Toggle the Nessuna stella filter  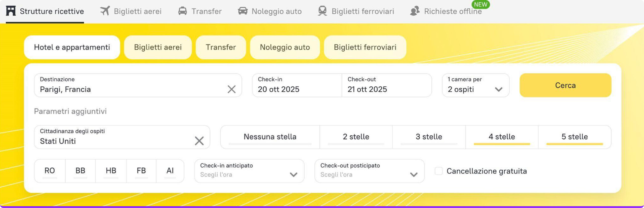pyautogui.click(x=270, y=137)
